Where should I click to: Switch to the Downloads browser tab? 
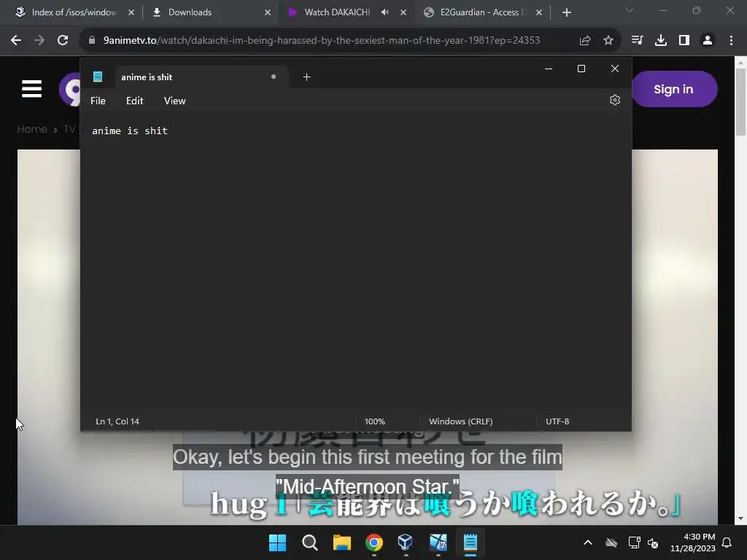coord(209,12)
